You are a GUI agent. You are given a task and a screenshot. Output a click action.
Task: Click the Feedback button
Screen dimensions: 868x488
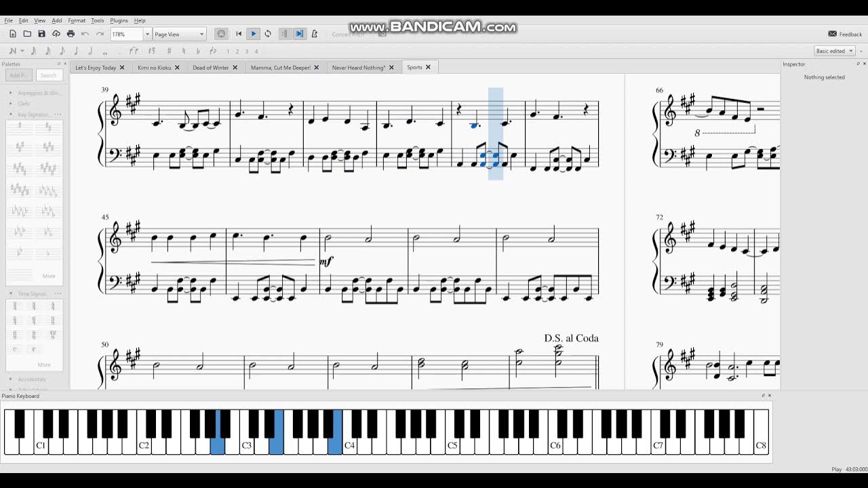pyautogui.click(x=846, y=34)
